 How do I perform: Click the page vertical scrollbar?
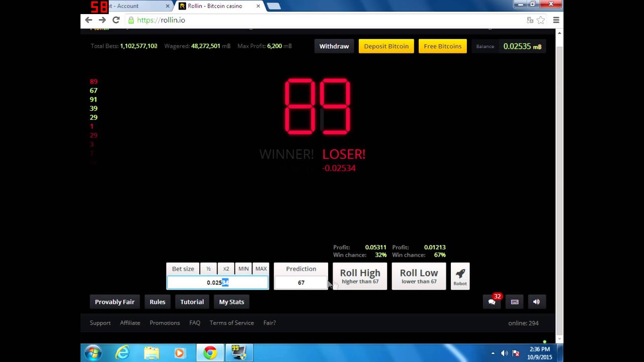(x=559, y=191)
